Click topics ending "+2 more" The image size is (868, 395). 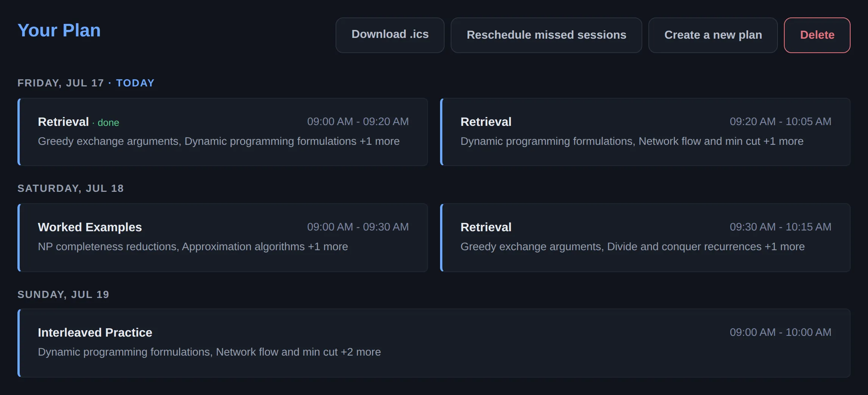click(x=209, y=352)
